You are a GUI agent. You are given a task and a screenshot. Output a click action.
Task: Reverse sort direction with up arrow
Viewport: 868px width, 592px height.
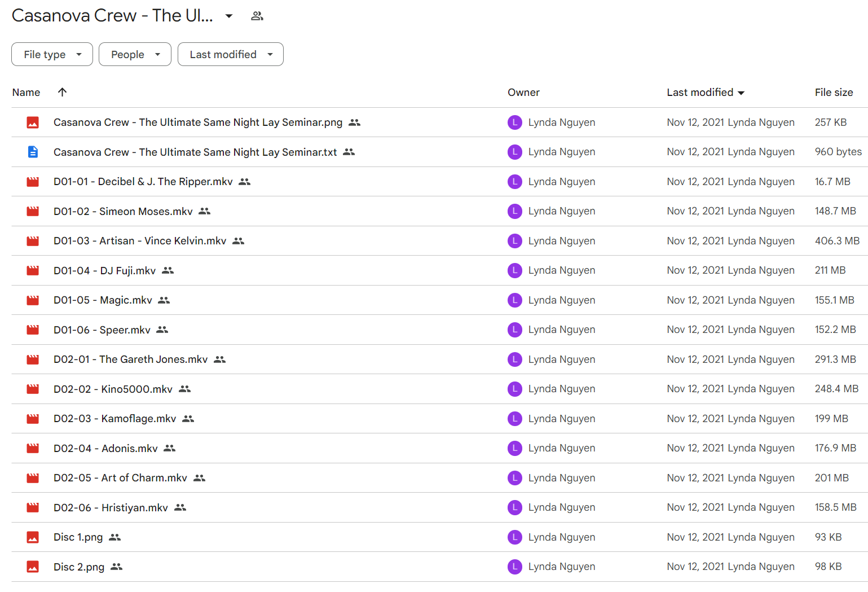point(63,92)
